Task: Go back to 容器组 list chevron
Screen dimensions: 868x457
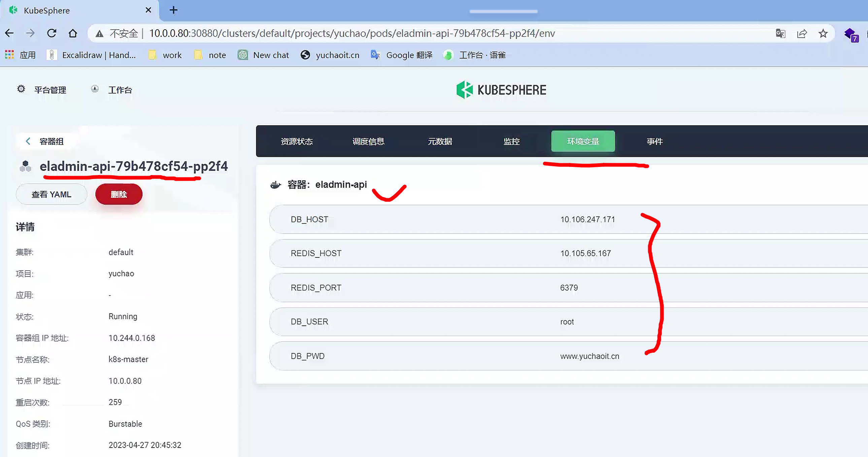Action: pyautogui.click(x=28, y=141)
